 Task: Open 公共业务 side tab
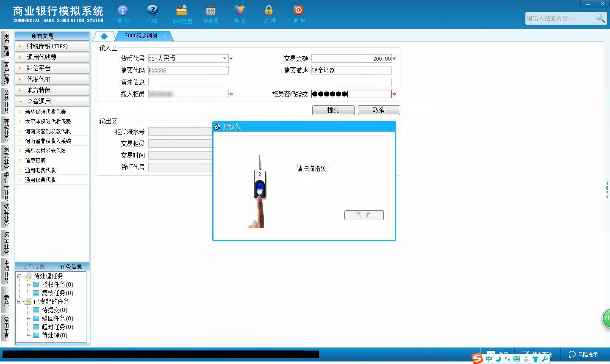pyautogui.click(x=6, y=101)
